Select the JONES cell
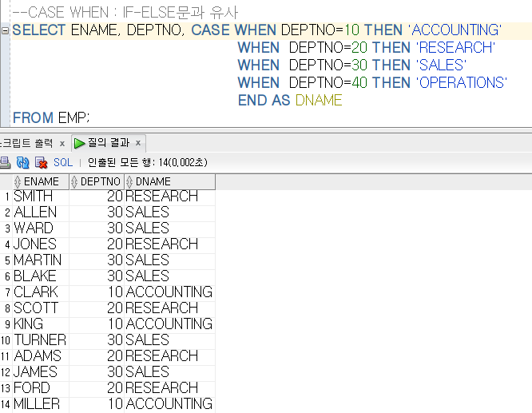This screenshot has width=532, height=413. point(41,244)
